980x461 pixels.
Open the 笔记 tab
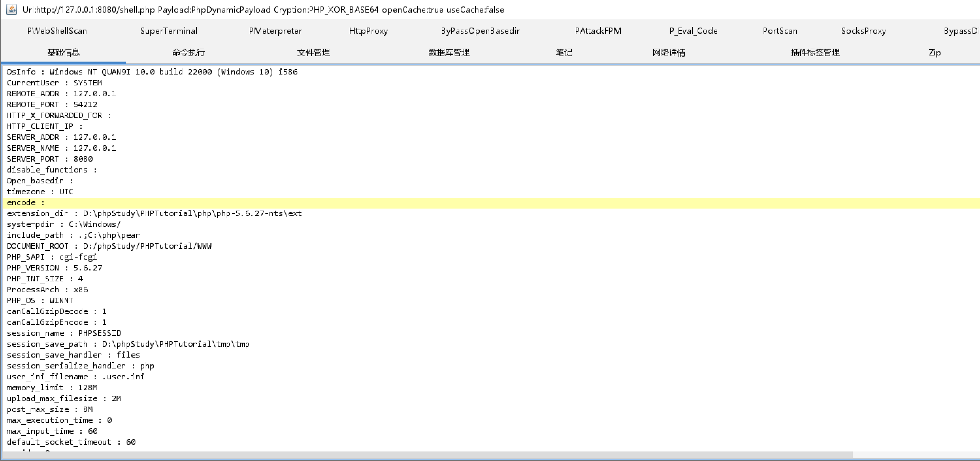(x=564, y=52)
